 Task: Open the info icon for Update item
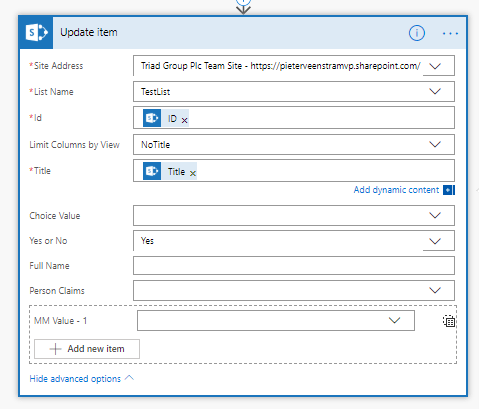(x=417, y=33)
